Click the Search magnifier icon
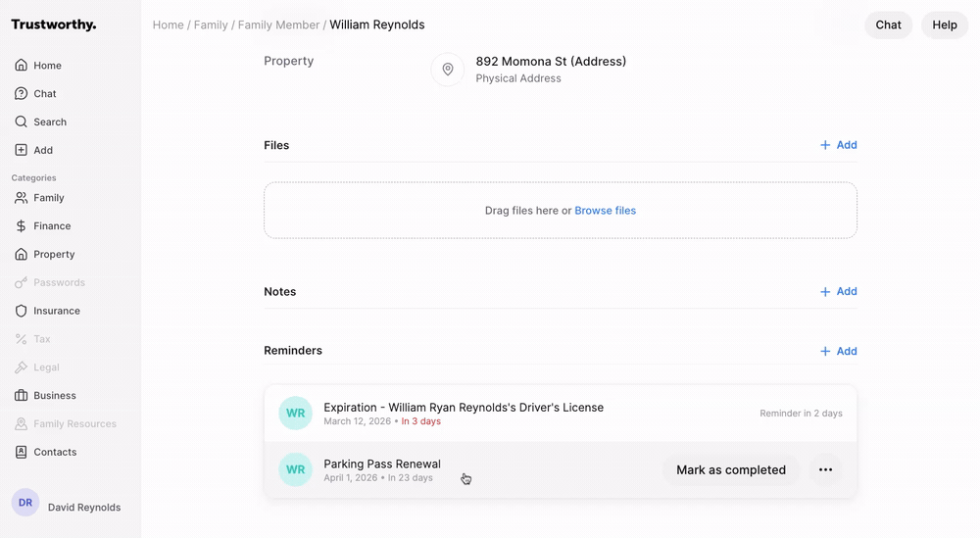Image resolution: width=980 pixels, height=538 pixels. (x=21, y=122)
